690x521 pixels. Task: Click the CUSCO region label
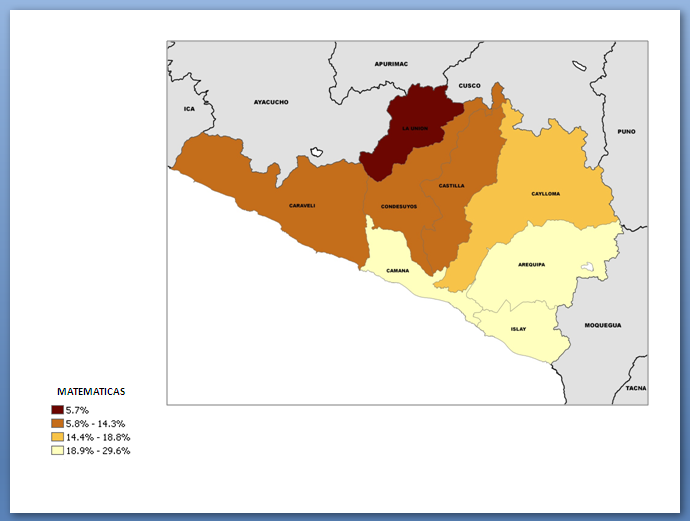[x=470, y=86]
